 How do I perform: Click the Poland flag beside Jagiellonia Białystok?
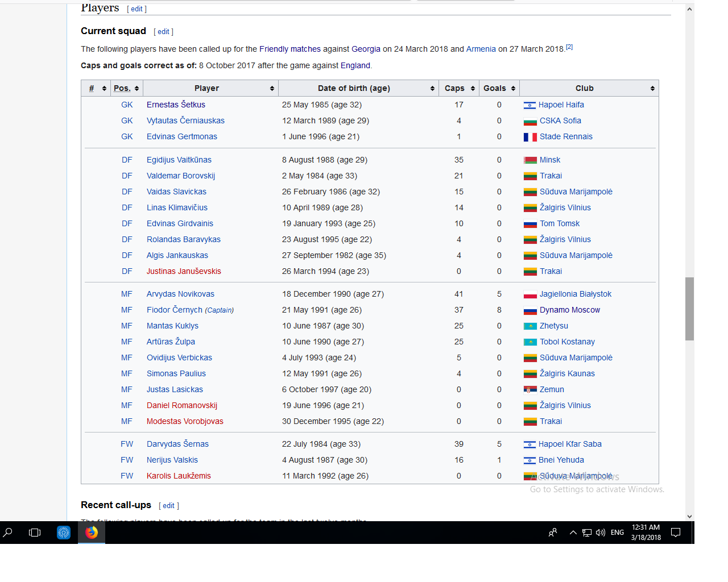pyautogui.click(x=530, y=294)
